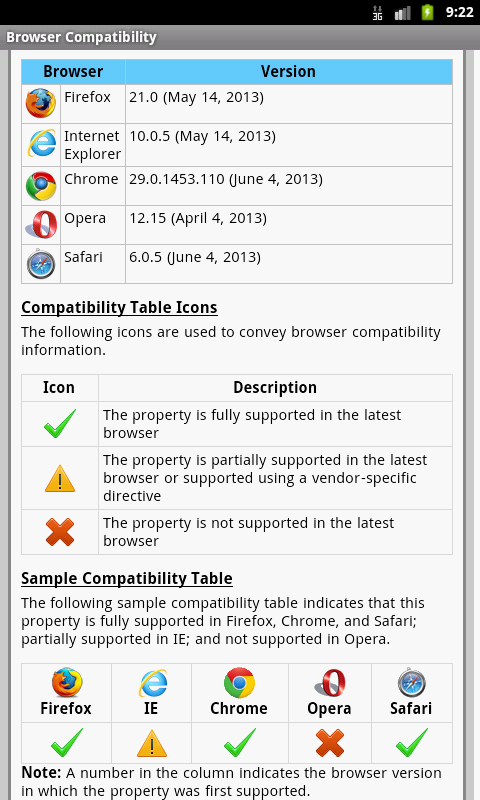
Task: Click Opera's red X in sample table
Action: click(x=330, y=743)
